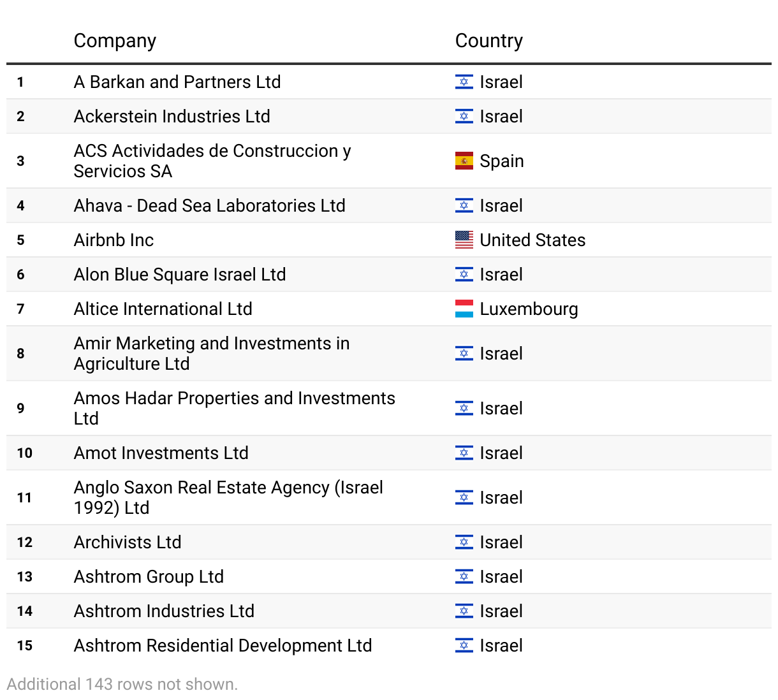This screenshot has width=778, height=700.
Task: Select the Ashtrom Industries Ltd row name
Action: tap(164, 611)
